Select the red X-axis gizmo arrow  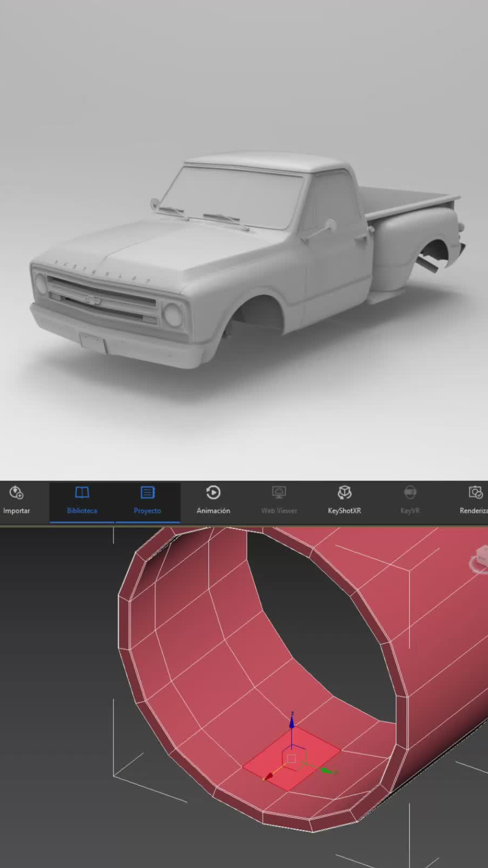pos(268,777)
